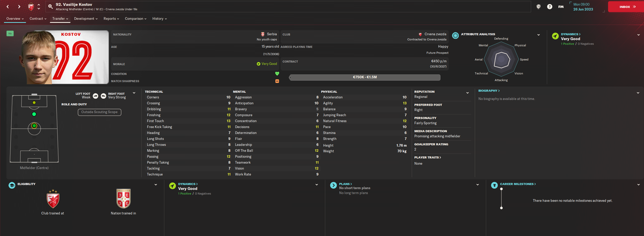Click the Attribute Analysis target icon
The image size is (644, 236).
[x=456, y=35]
